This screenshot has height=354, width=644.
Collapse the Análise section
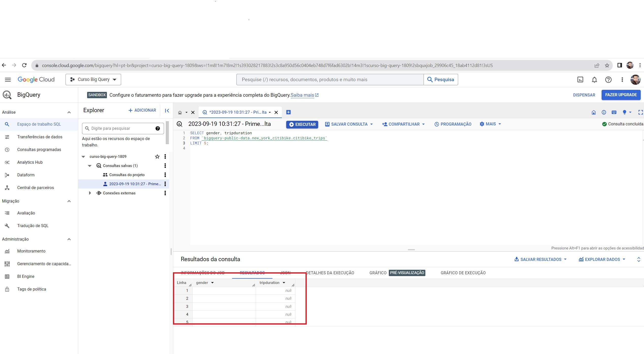pos(69,112)
